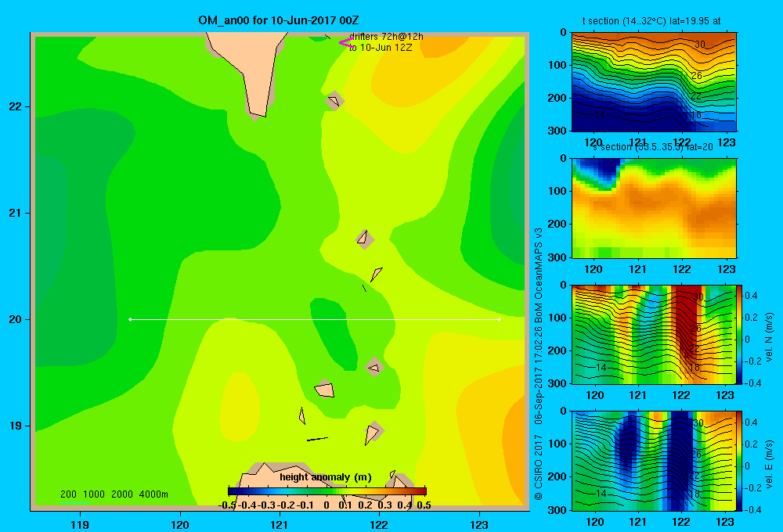Viewport: 783px width, 532px height.
Task: Click the main map latitude label 19
Action: (x=16, y=426)
